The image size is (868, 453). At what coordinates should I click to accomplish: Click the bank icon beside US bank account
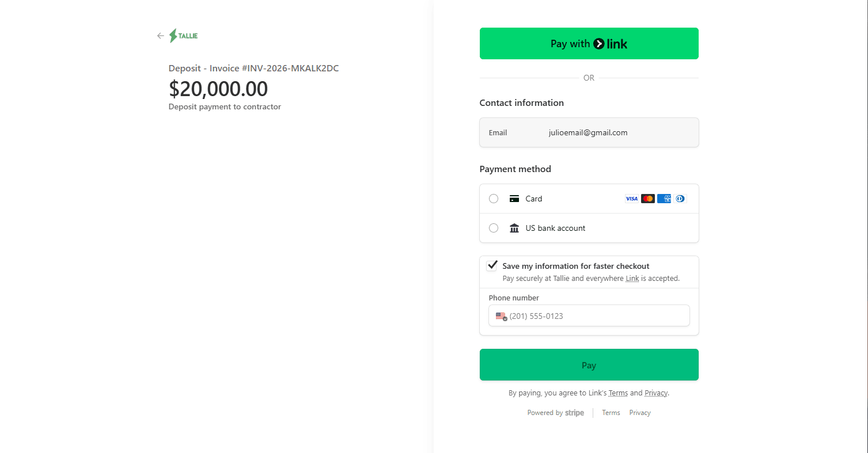514,227
